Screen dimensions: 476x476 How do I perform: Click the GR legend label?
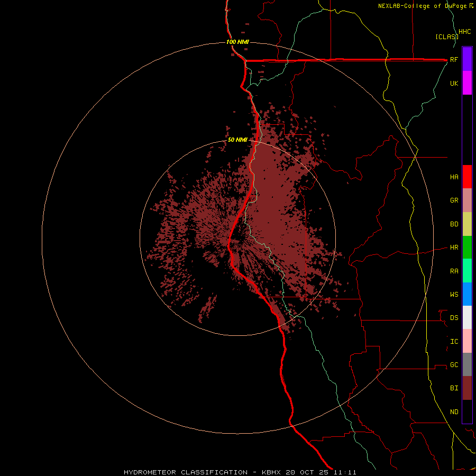454,200
